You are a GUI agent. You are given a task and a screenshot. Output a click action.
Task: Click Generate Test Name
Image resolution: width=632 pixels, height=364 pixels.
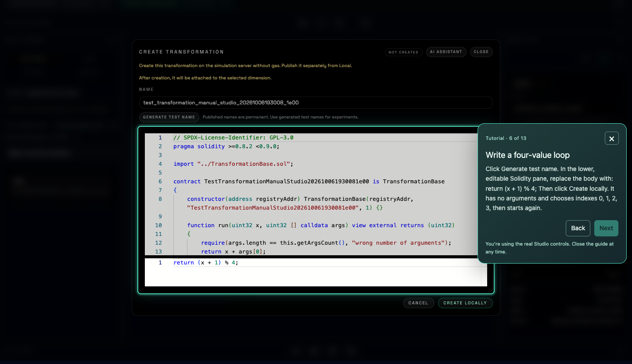point(169,117)
